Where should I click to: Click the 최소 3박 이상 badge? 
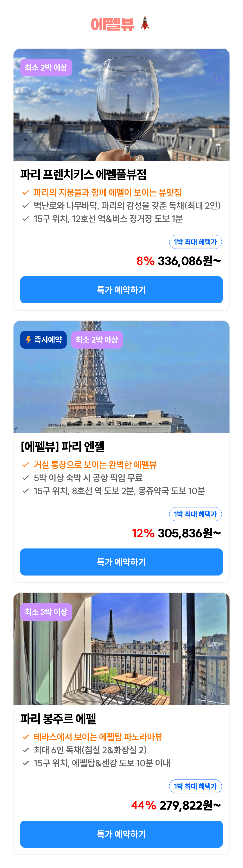(46, 612)
